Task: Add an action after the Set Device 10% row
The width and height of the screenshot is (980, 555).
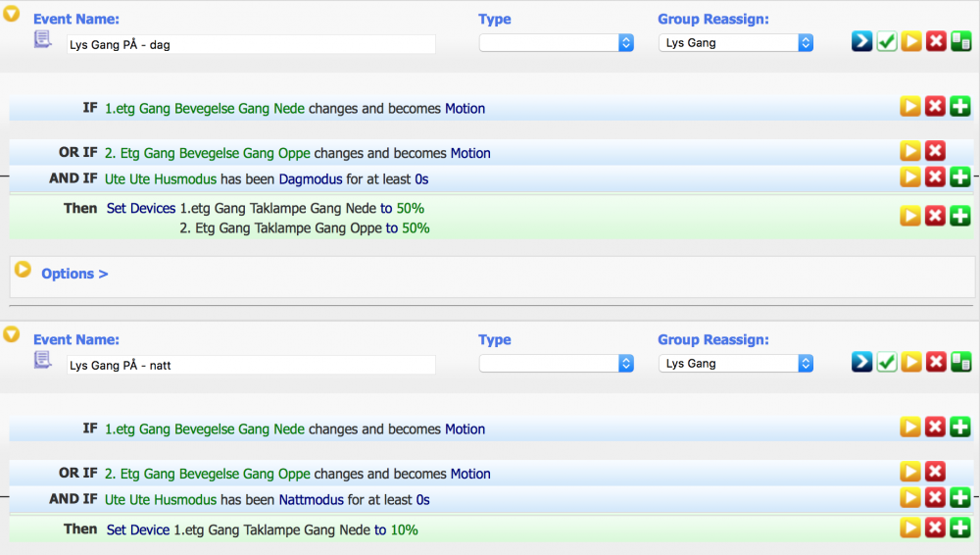Action: [960, 529]
